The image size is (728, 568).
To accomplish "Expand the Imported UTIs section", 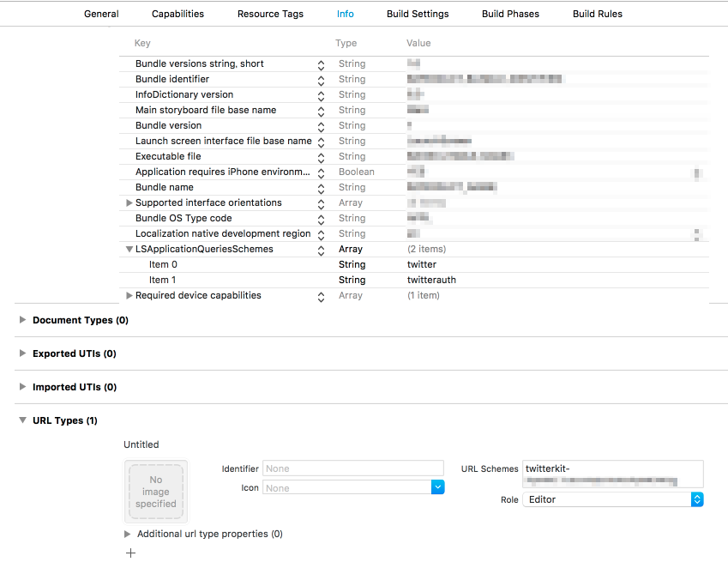I will [21, 387].
